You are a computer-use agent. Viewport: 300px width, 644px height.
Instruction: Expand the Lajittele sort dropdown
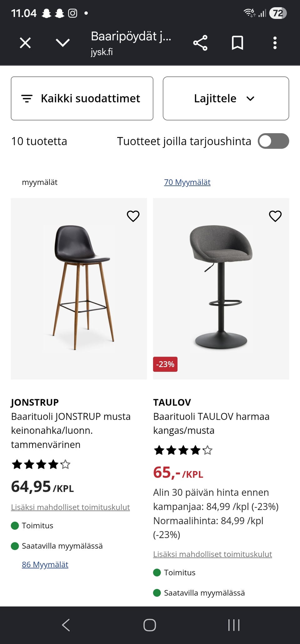(226, 99)
